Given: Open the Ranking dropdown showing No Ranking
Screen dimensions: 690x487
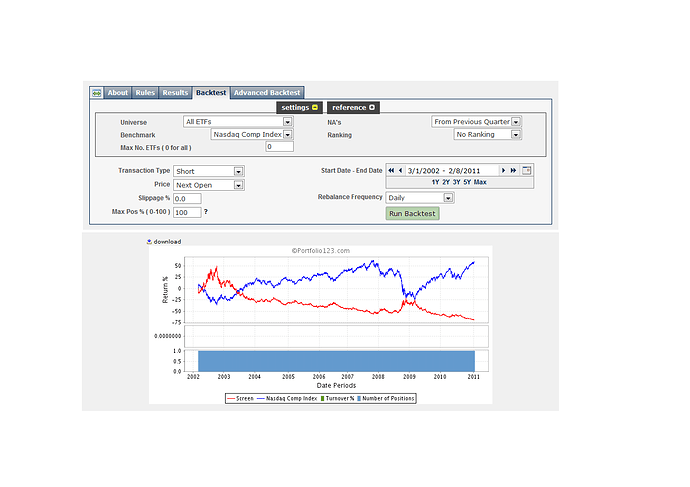Looking at the screenshot, I should (x=488, y=134).
